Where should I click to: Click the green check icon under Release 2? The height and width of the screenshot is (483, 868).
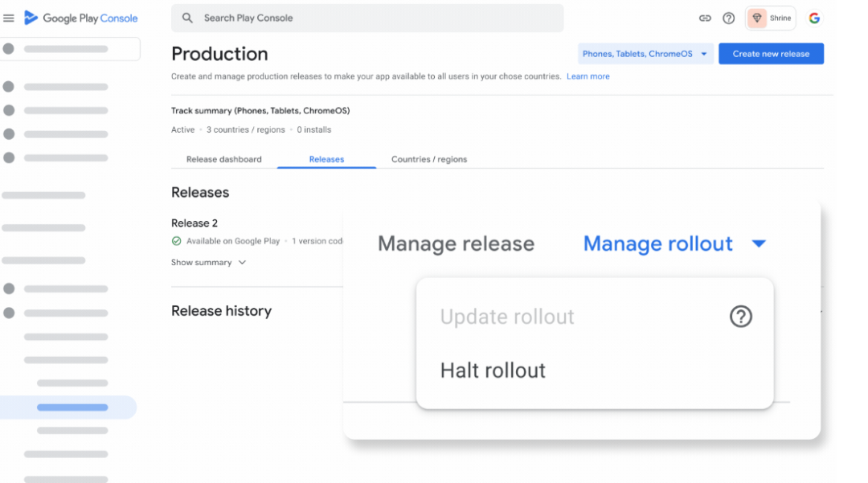(x=176, y=240)
